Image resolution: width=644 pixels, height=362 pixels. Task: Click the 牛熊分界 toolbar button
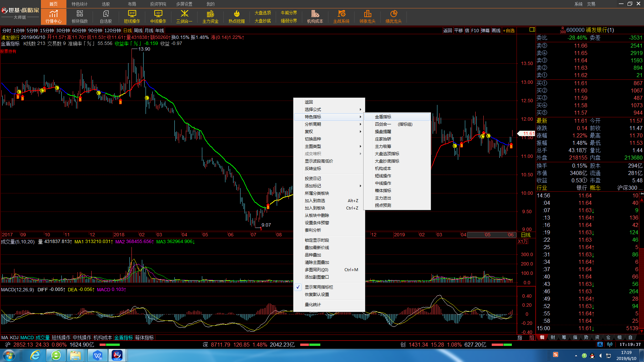[x=289, y=13]
